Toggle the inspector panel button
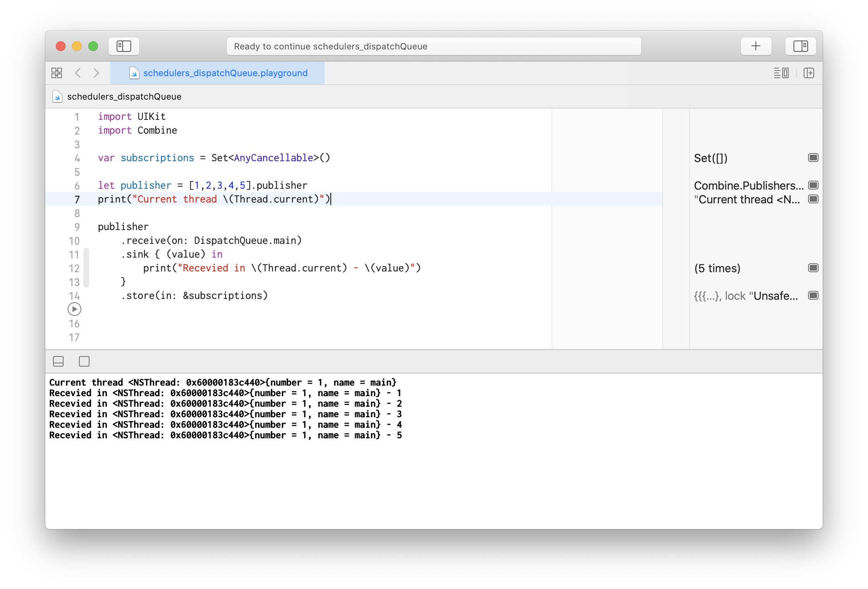 tap(800, 46)
